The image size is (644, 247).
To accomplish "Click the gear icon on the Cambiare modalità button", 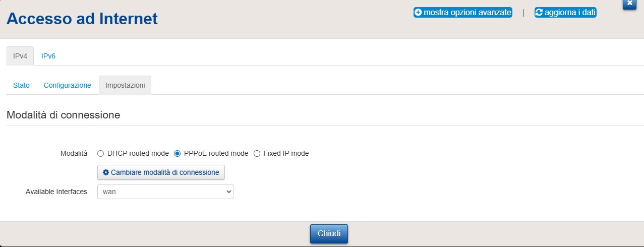I will tap(106, 172).
